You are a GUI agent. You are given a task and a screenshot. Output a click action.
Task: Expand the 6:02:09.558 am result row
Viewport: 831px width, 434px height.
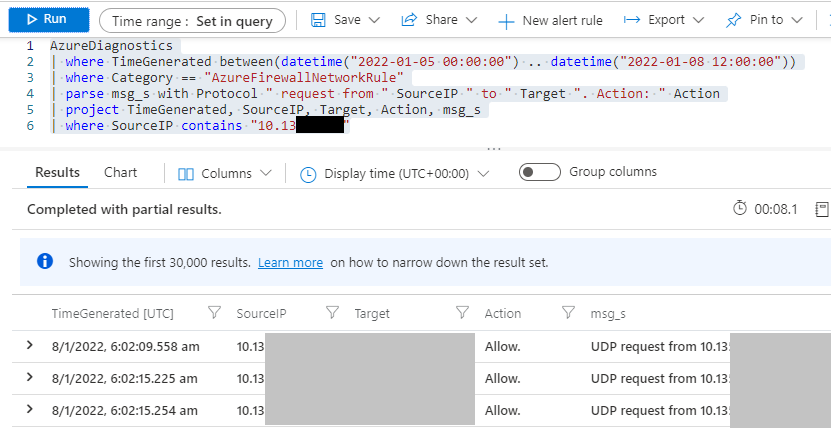(30, 346)
